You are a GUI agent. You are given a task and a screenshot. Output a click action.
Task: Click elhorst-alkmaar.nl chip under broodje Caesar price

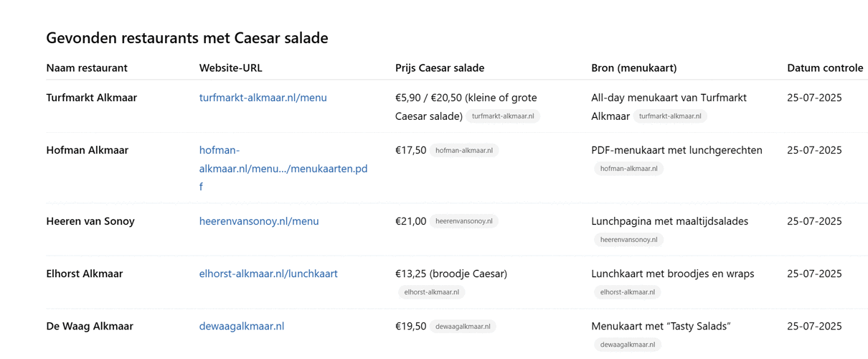click(432, 292)
